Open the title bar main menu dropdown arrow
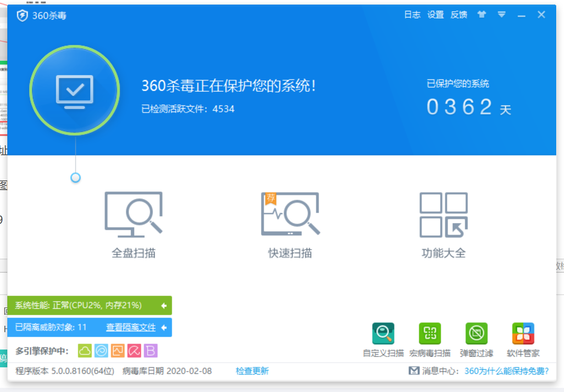The height and width of the screenshot is (392, 564). point(502,15)
